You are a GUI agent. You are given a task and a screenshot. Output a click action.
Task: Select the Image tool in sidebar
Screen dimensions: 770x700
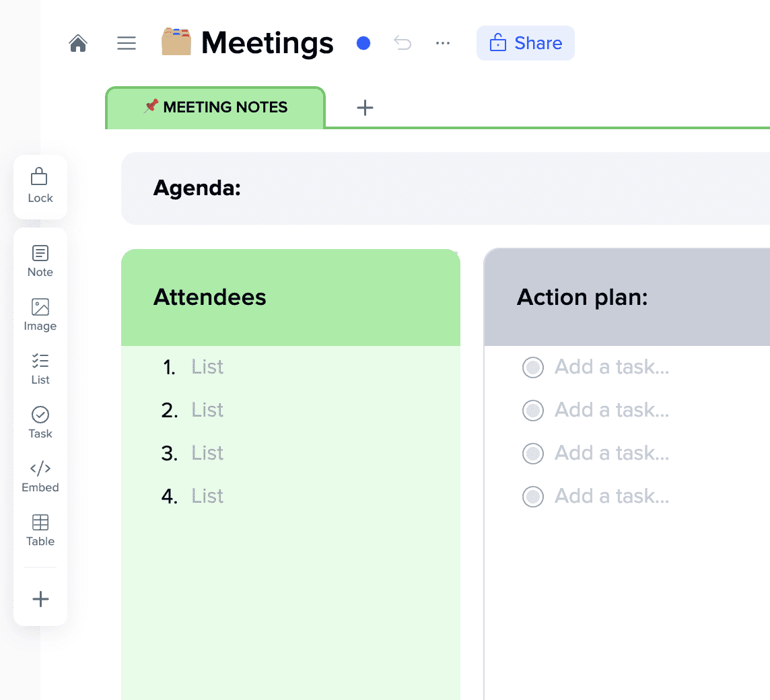pyautogui.click(x=40, y=315)
